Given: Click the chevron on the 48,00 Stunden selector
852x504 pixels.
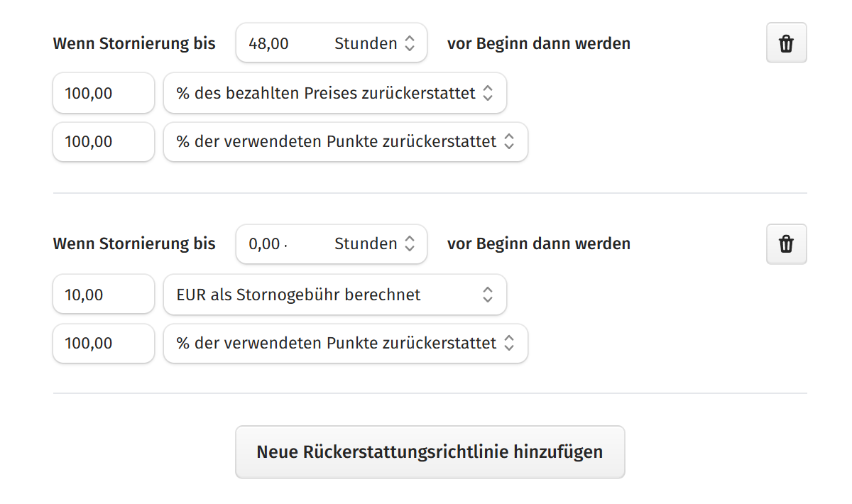Looking at the screenshot, I should (x=410, y=43).
